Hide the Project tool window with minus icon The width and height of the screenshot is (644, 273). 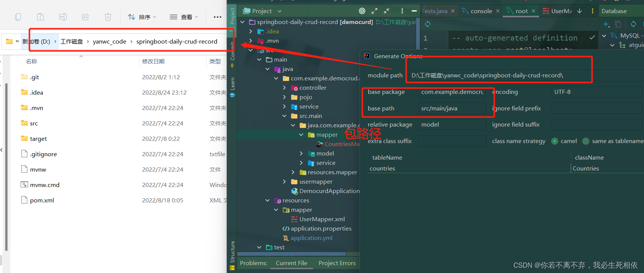pyautogui.click(x=414, y=11)
